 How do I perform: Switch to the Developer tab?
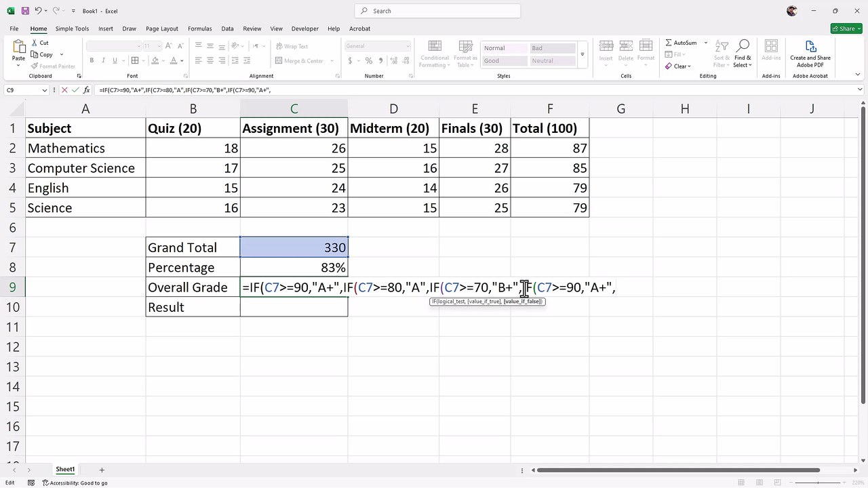click(x=305, y=28)
